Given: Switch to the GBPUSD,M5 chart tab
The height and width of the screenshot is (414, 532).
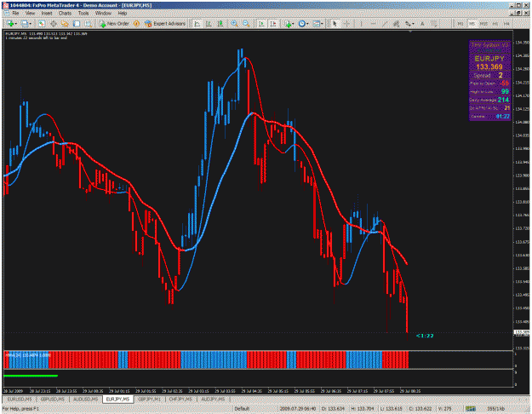Looking at the screenshot, I should [53, 399].
